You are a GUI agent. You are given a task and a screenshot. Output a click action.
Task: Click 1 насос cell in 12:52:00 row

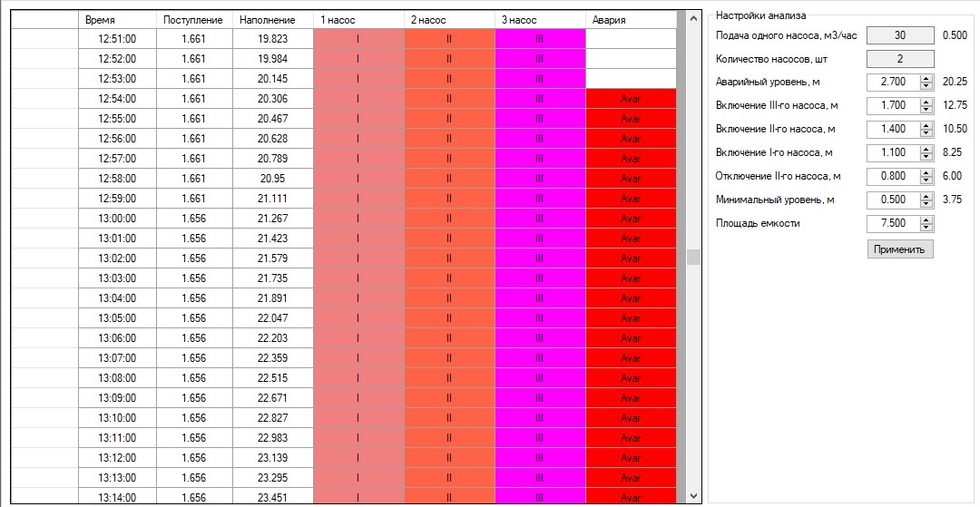click(x=358, y=59)
